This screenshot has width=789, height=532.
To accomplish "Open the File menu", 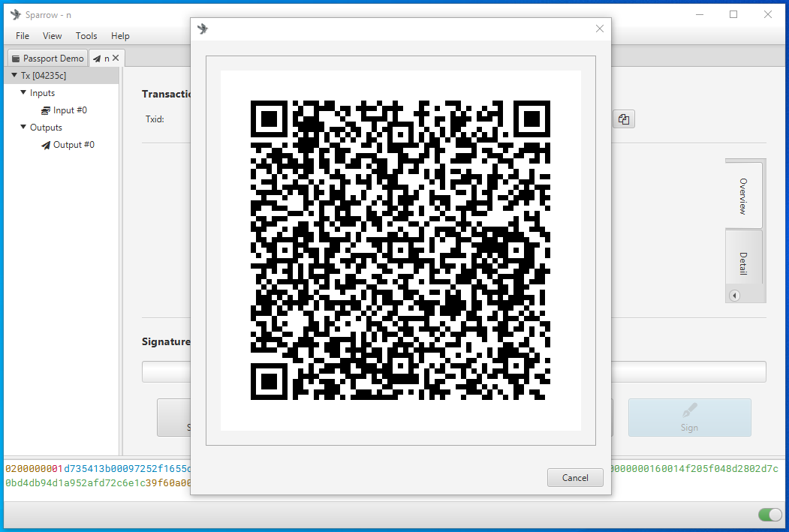I will pyautogui.click(x=22, y=36).
